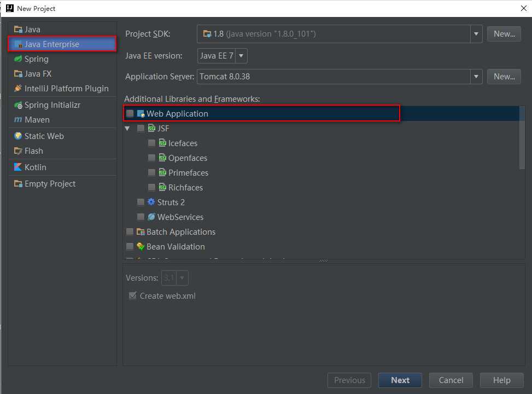The width and height of the screenshot is (532, 394).
Task: Open the Project SDK dropdown arrow
Action: click(x=476, y=34)
